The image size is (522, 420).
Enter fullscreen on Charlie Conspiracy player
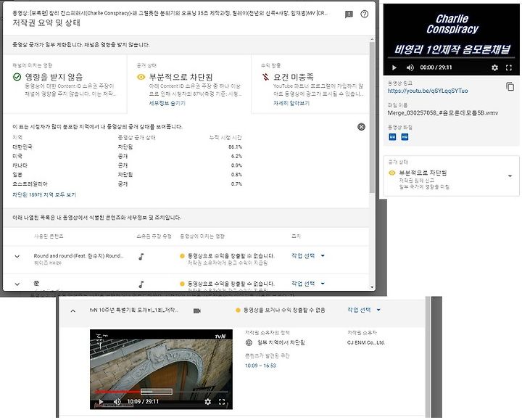point(509,67)
